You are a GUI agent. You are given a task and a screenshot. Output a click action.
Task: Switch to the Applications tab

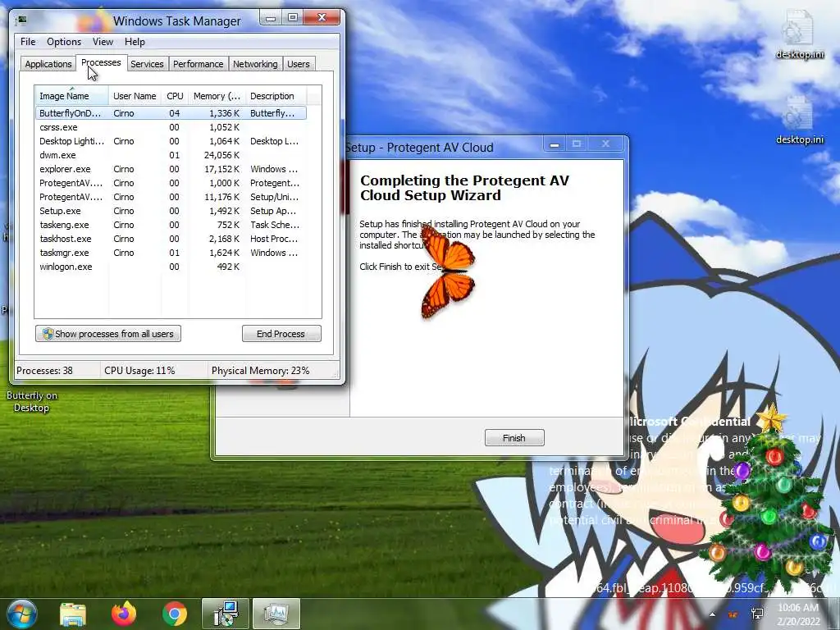point(48,64)
